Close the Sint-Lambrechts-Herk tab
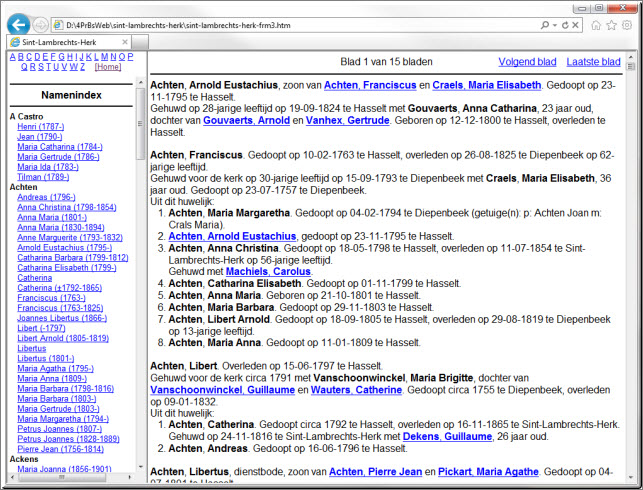 pos(125,42)
